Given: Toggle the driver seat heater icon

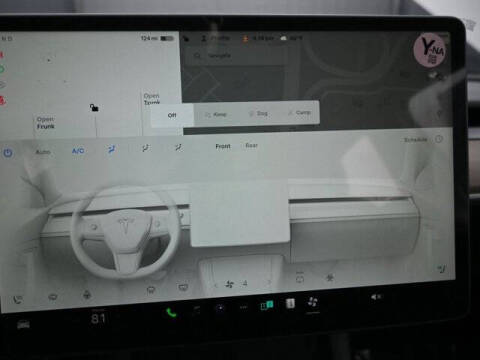Looking at the screenshot, I should [17, 299].
